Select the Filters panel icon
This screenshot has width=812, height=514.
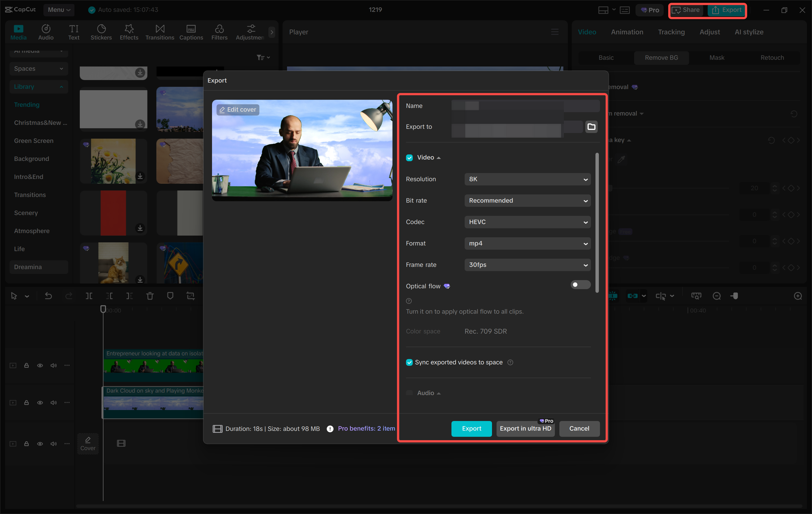pos(220,32)
